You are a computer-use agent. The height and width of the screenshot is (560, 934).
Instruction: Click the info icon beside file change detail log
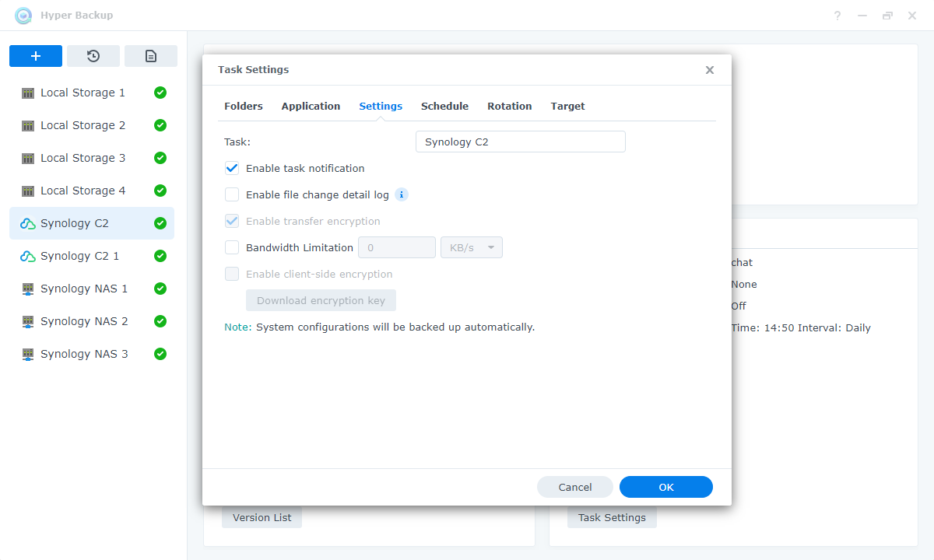[x=402, y=194]
